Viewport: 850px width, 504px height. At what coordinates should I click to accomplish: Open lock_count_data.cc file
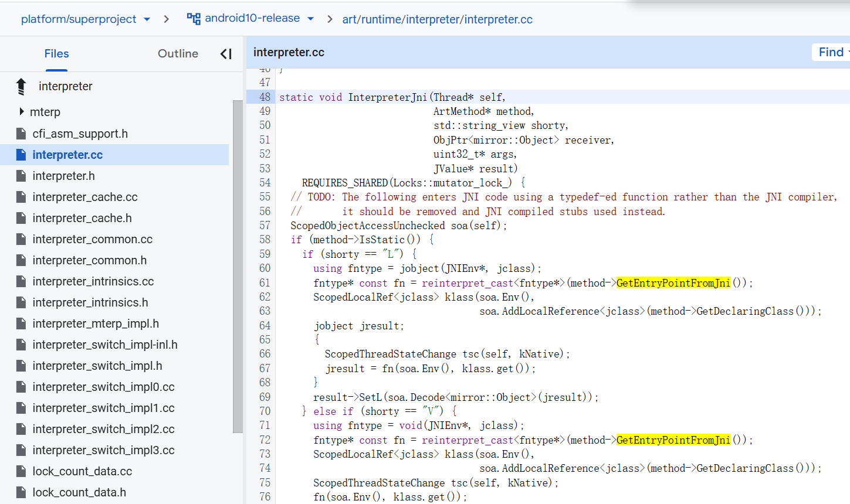pos(82,471)
